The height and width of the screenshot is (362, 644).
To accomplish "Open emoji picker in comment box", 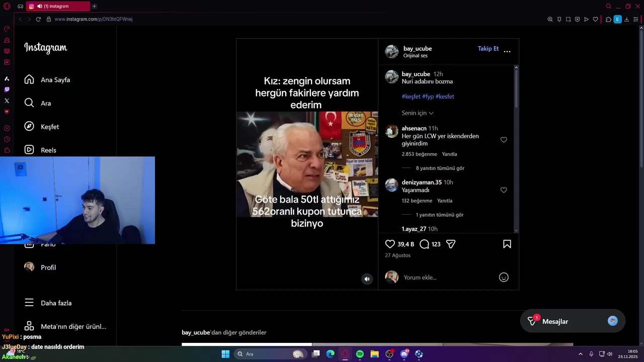I will click(504, 277).
